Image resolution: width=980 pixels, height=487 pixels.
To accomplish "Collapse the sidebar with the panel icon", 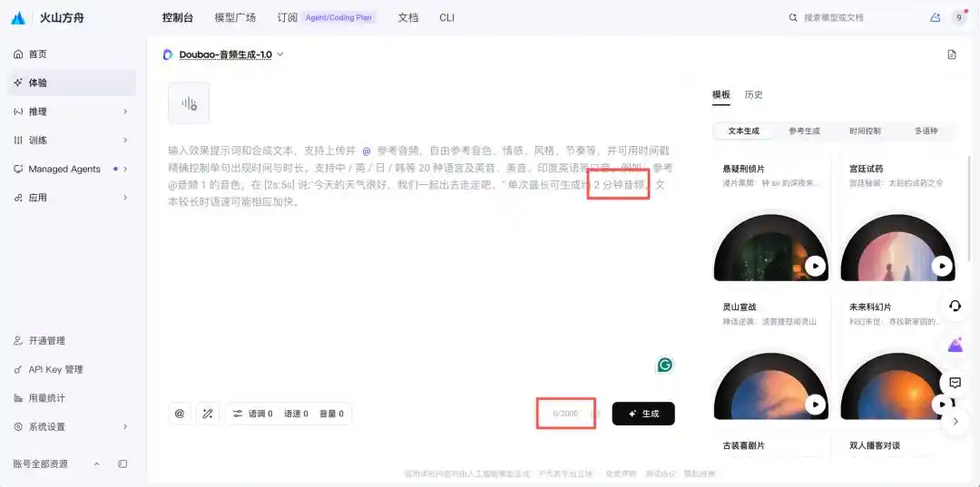I will [123, 464].
